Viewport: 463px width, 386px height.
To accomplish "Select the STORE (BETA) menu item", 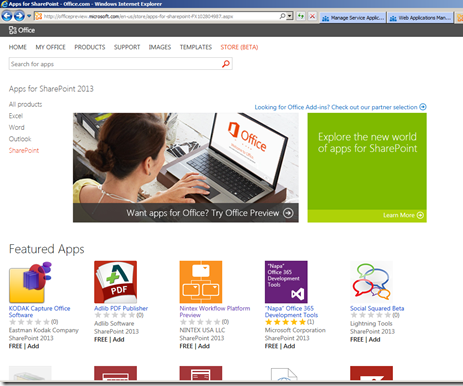I will 239,47.
